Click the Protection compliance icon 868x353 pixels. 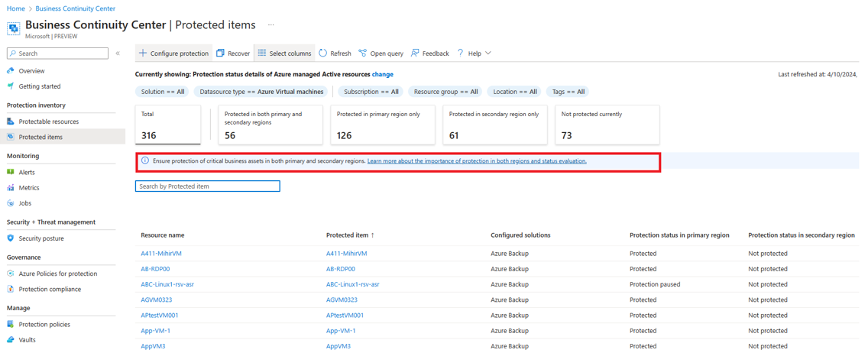(x=11, y=289)
